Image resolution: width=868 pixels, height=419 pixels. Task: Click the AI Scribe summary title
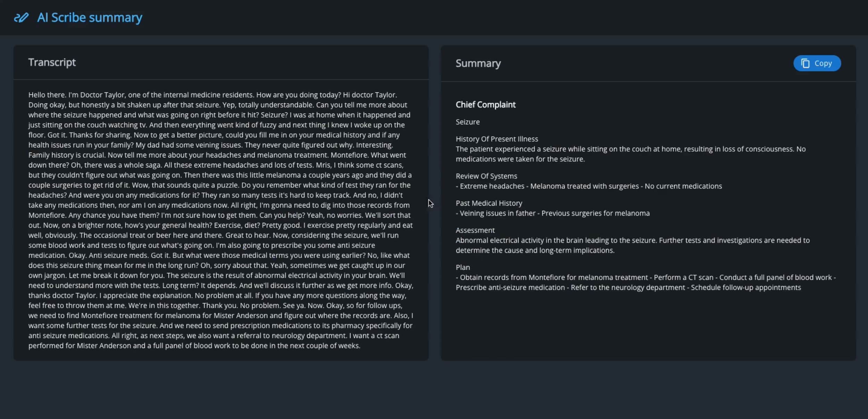click(90, 18)
